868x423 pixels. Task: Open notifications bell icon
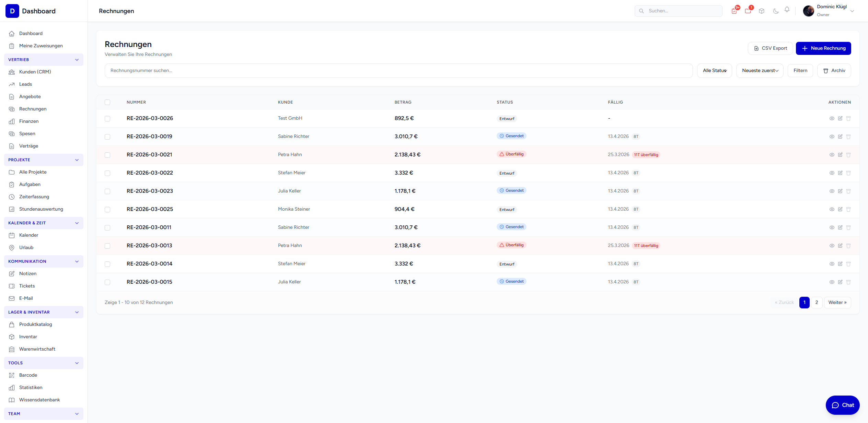(787, 10)
